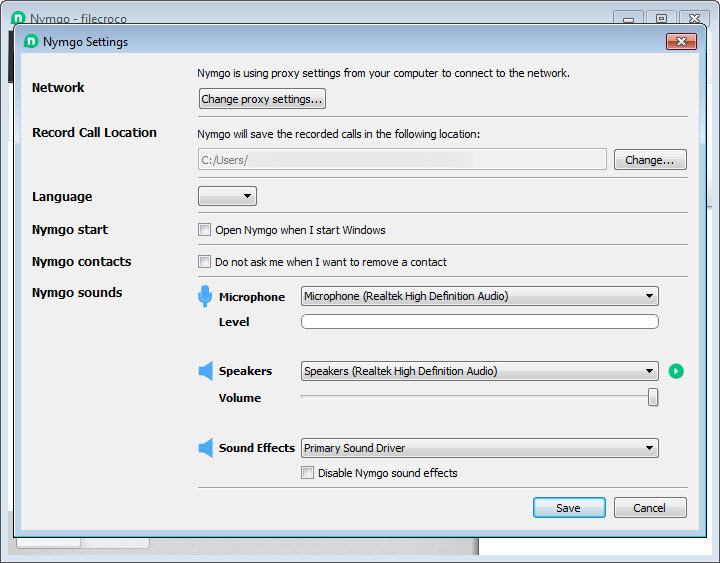Click the Sound Effects horn icon
The width and height of the screenshot is (720, 563).
tap(206, 448)
